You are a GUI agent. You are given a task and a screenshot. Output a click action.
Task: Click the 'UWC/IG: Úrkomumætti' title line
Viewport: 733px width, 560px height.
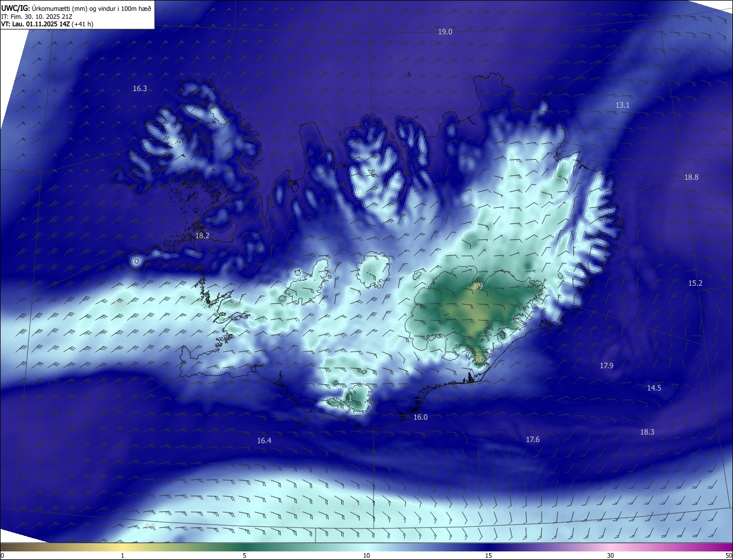coord(76,8)
